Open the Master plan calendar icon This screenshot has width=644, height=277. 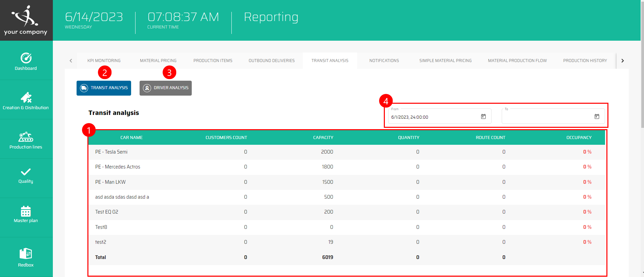click(x=26, y=211)
